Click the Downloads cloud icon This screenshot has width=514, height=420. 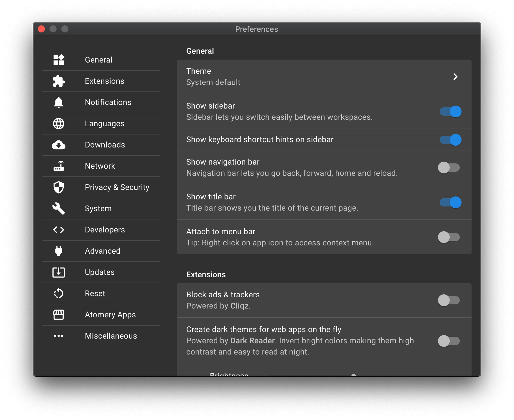59,145
